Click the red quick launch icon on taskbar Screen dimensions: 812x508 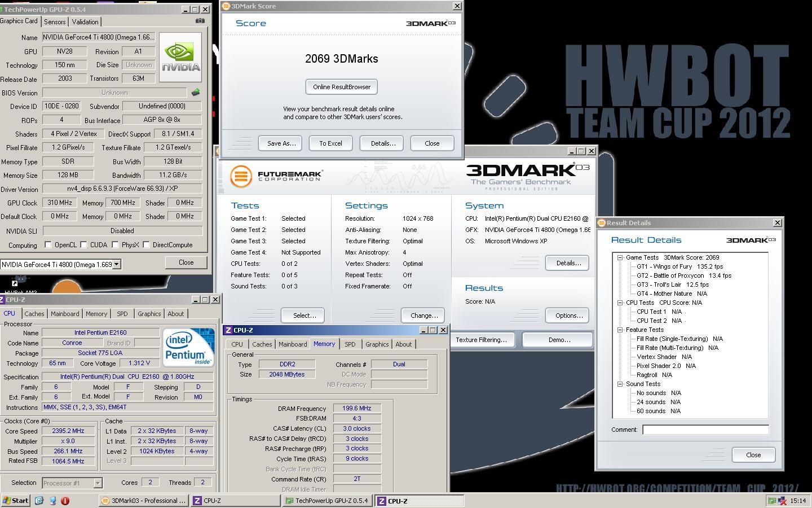click(65, 501)
